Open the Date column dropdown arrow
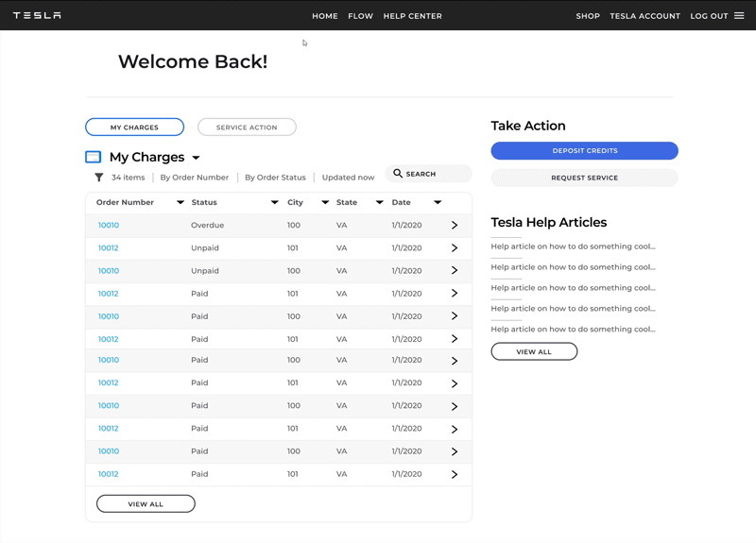Viewport: 756px width, 543px height. [438, 203]
